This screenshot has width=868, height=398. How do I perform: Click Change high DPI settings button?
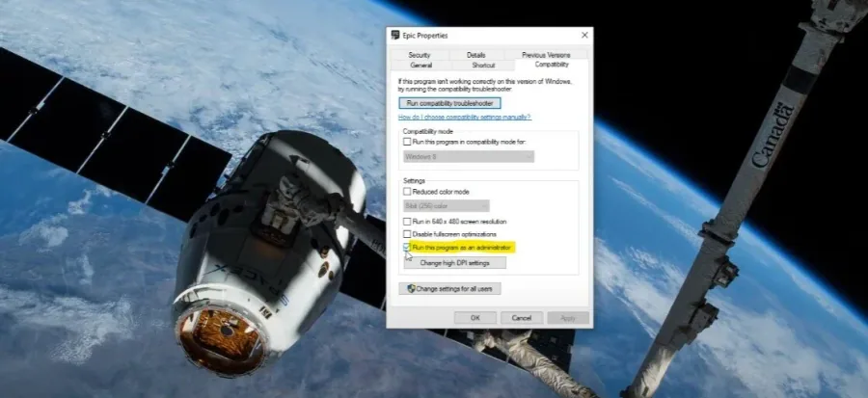point(455,263)
